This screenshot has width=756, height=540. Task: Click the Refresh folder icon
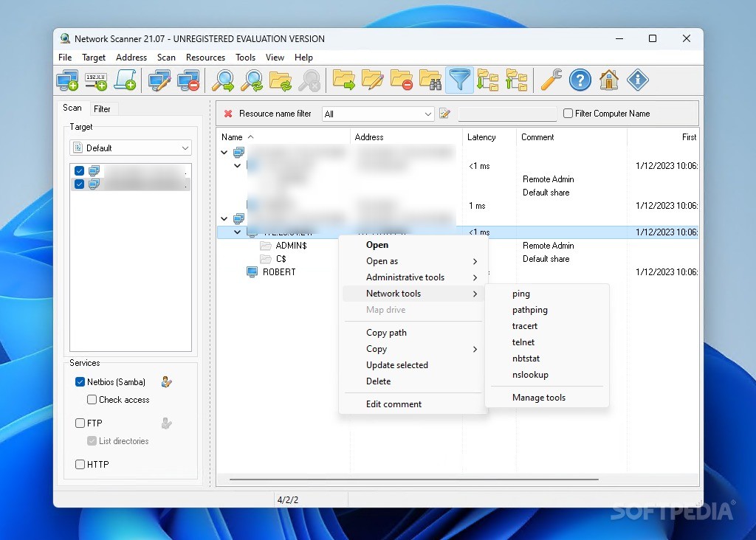tap(281, 80)
